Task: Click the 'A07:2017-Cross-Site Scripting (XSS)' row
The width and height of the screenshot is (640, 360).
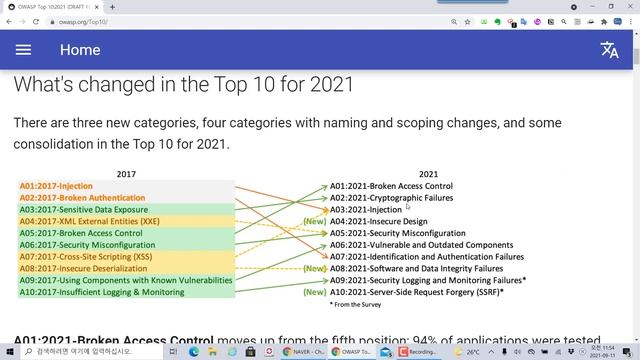Action: tap(126, 256)
